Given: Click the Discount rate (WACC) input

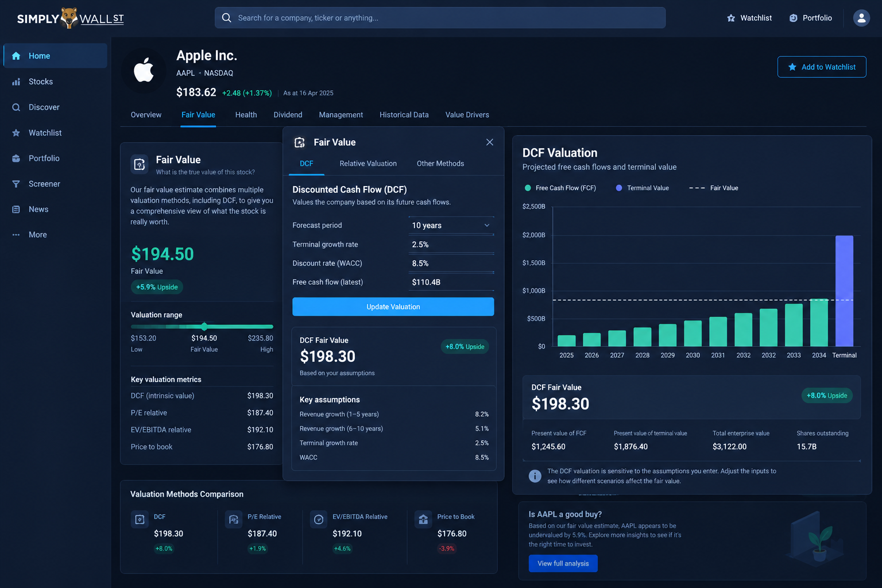Looking at the screenshot, I should (451, 264).
